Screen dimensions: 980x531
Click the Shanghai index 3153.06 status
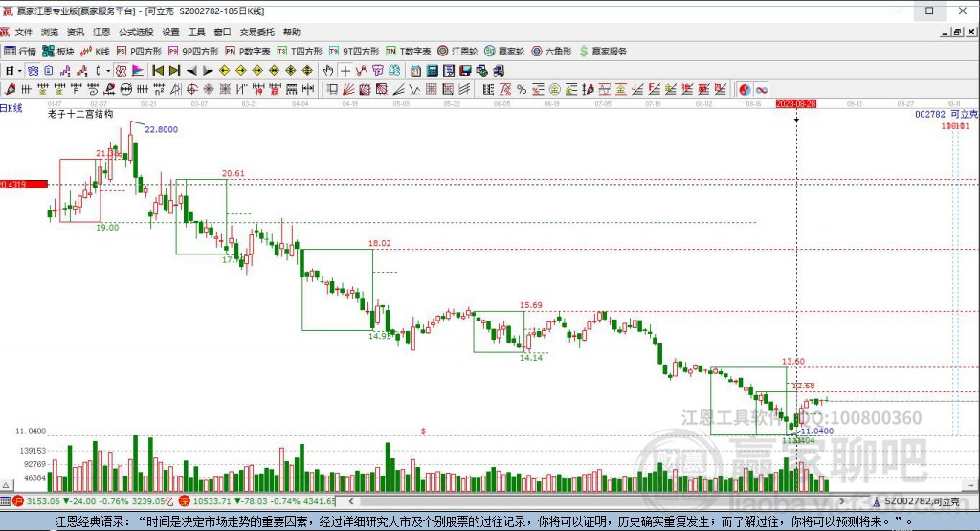(94, 501)
